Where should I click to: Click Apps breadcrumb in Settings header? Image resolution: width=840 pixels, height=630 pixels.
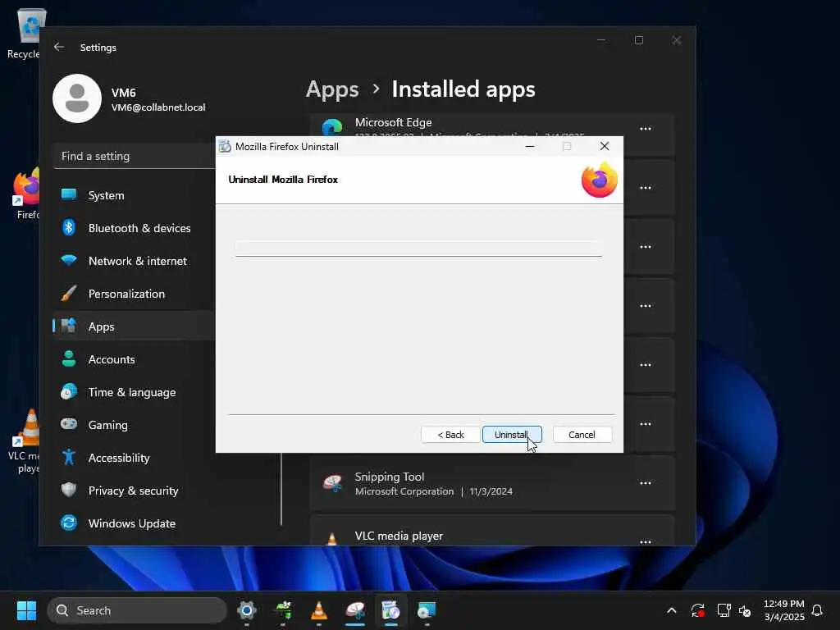(x=332, y=89)
